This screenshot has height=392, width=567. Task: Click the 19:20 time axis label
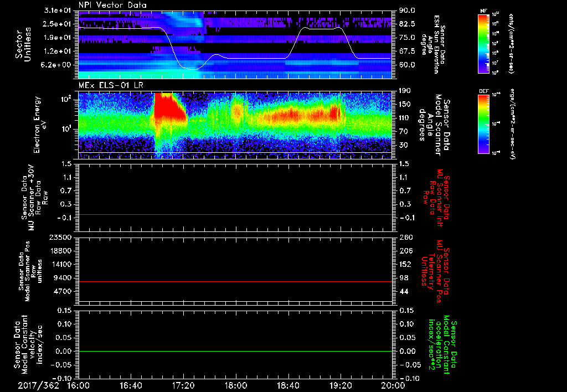tap(341, 385)
